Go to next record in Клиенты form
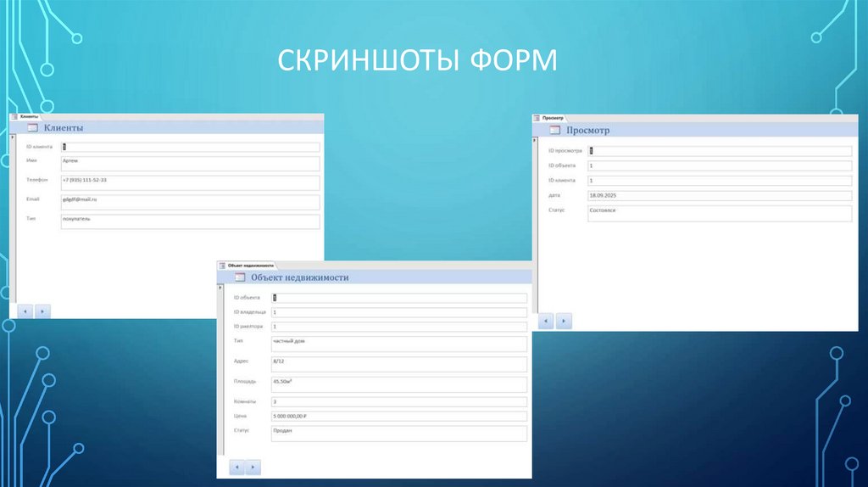 (42, 311)
